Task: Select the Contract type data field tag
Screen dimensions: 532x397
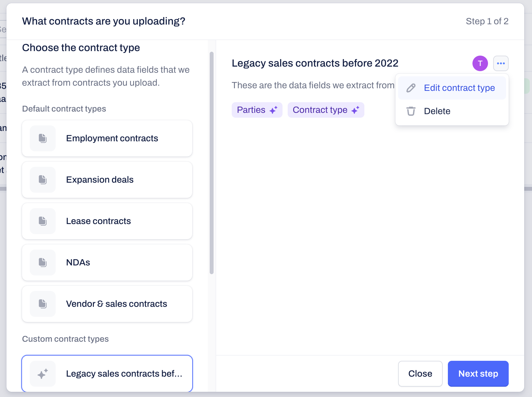Action: click(x=326, y=110)
